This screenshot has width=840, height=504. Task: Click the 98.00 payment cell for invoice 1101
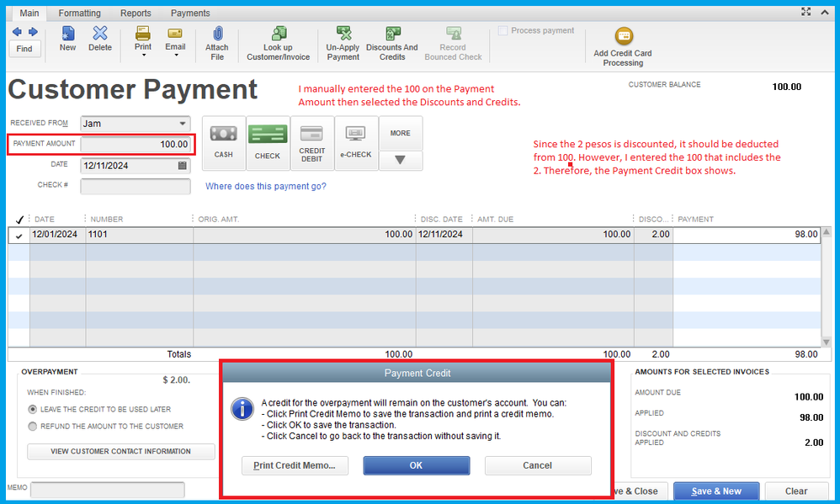tap(747, 236)
